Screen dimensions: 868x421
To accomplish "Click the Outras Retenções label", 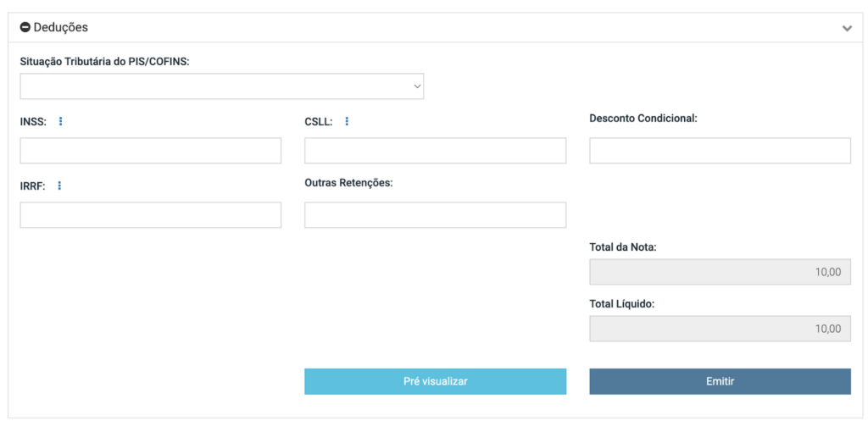I will [x=348, y=182].
